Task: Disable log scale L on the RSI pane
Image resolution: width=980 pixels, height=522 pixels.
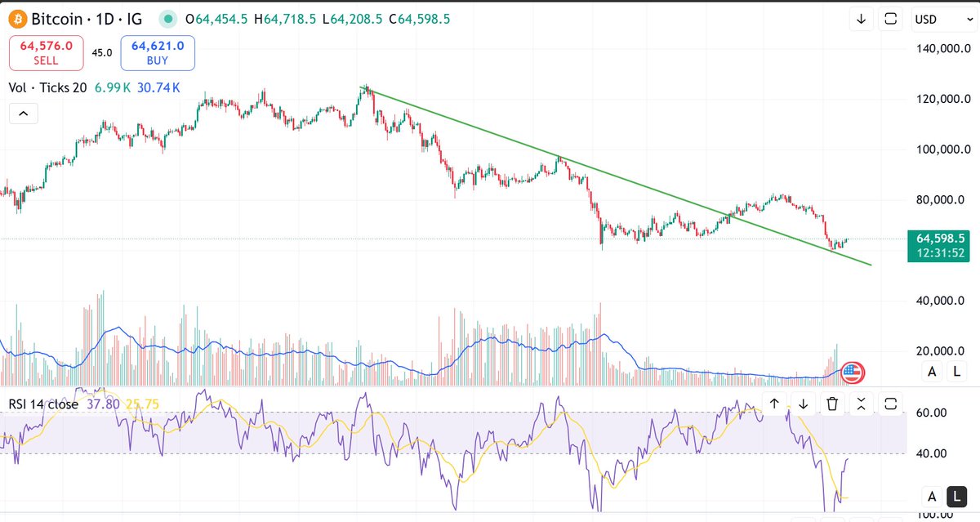Action: coord(955,495)
